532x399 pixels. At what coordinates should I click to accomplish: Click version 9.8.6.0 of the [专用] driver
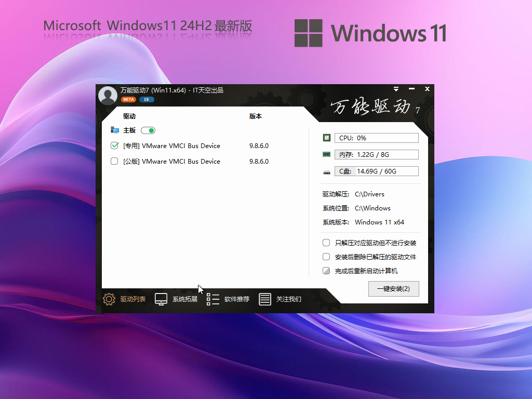tap(259, 146)
